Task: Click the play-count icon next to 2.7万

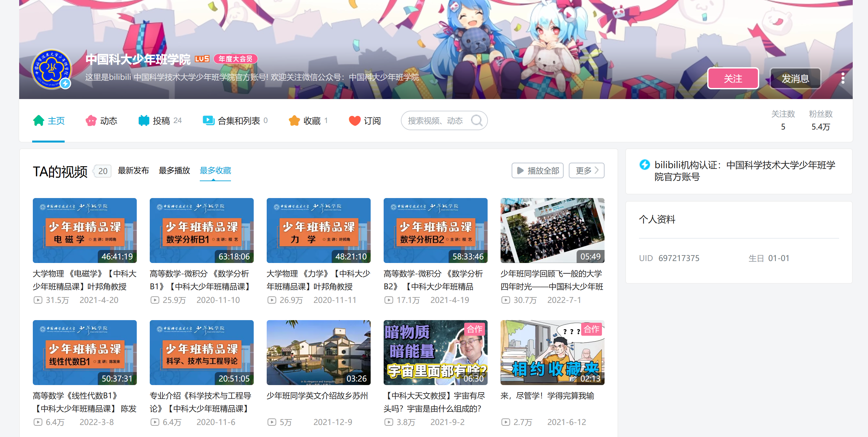Action: click(x=505, y=422)
